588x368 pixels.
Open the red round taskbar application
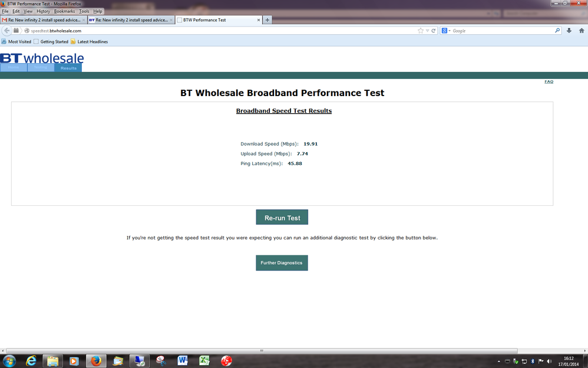click(x=226, y=361)
